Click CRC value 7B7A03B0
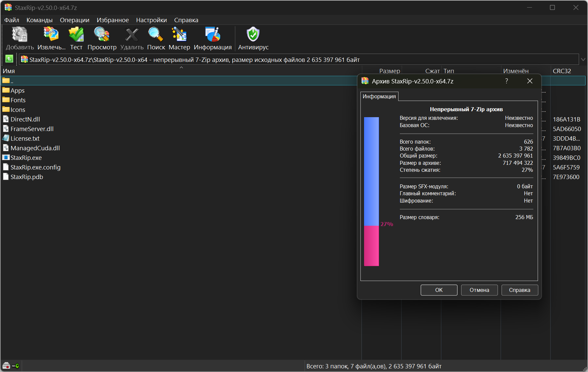This screenshot has height=372, width=588. tap(567, 148)
